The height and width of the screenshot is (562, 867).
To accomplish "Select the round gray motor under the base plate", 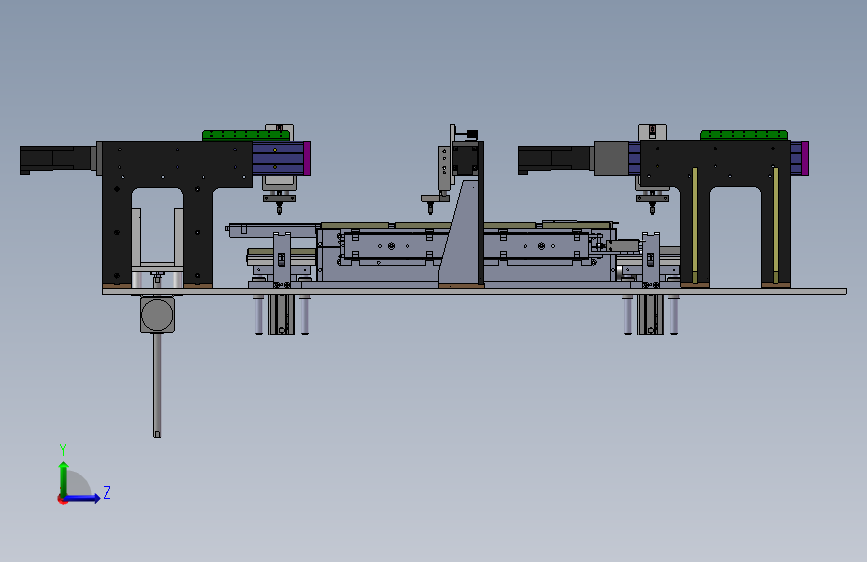I will tap(158, 315).
